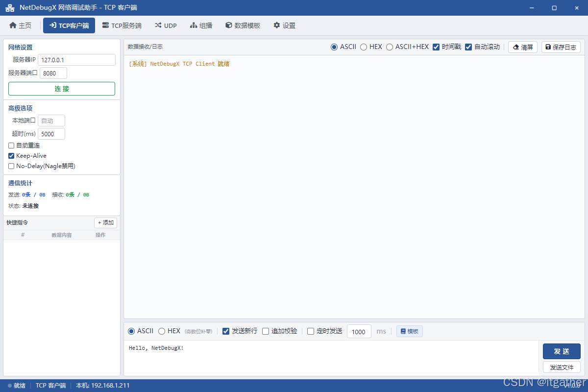Click TCP 客户端 label in status bar
Image resolution: width=588 pixels, height=392 pixels.
[x=50, y=386]
